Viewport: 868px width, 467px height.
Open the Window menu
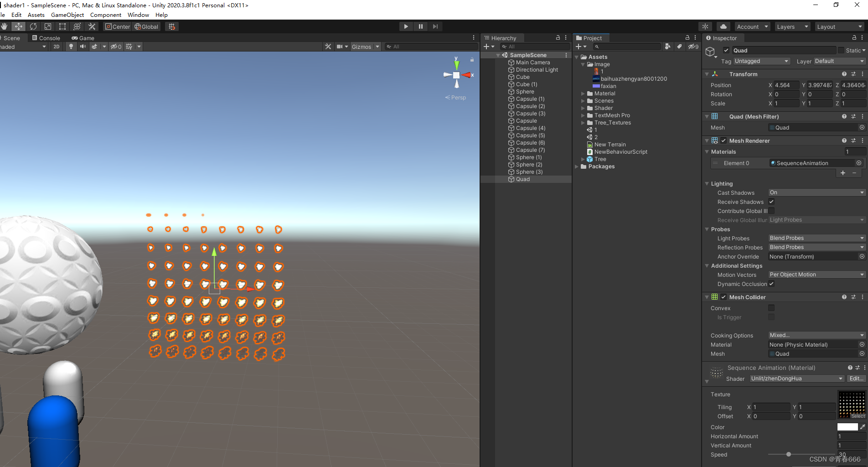[138, 15]
